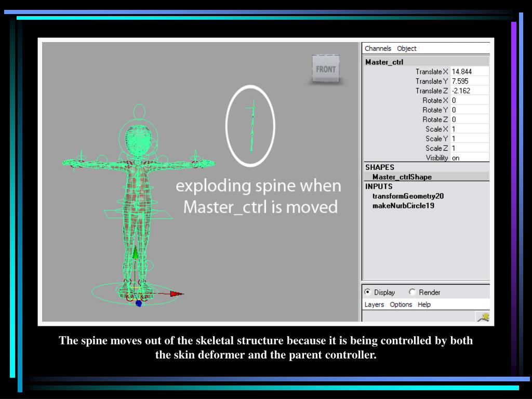This screenshot has width=532, height=399.
Task: Click the new layer icon in layer editor
Action: point(483,316)
